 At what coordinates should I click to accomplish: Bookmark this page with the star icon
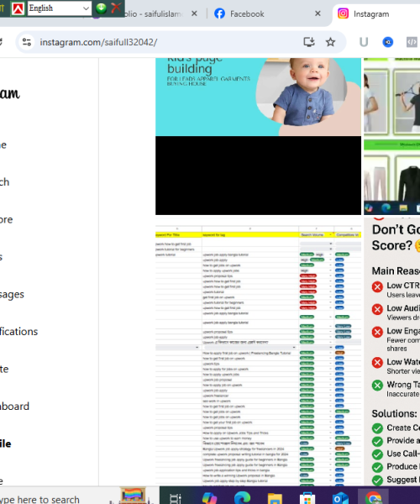tap(330, 42)
